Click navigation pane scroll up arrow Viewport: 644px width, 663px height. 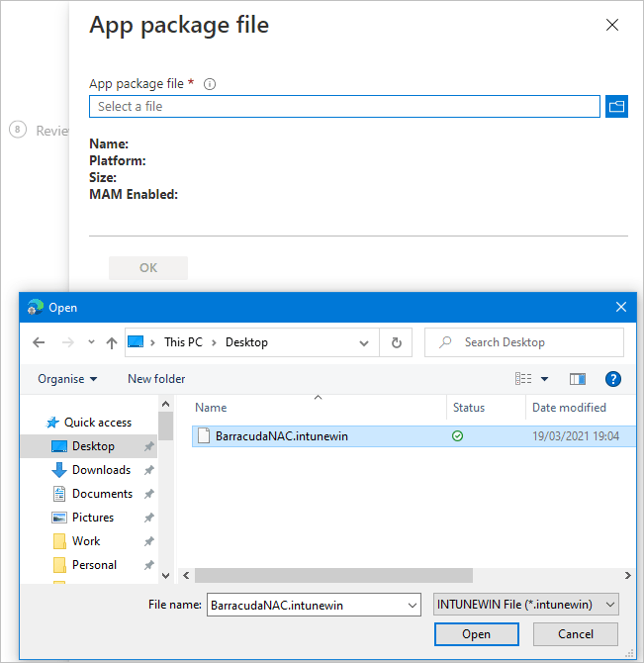click(165, 404)
